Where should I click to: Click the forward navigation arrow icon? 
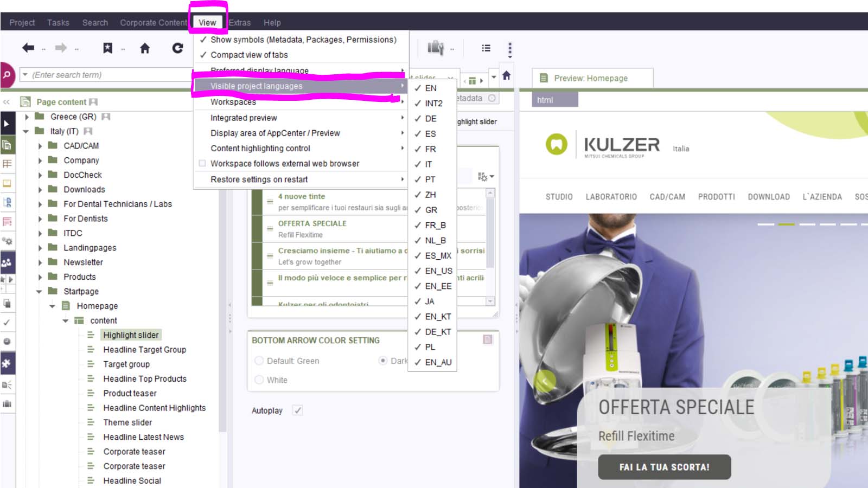point(61,48)
